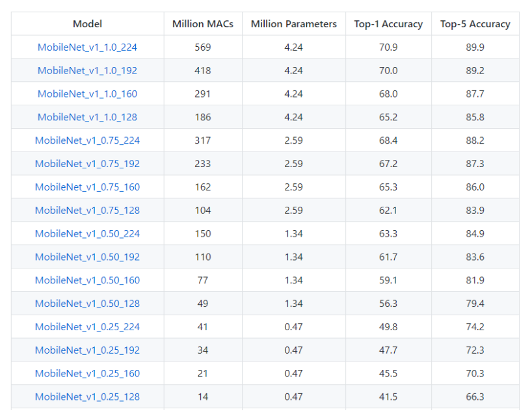Screen dimensions: 532x418
Task: Click the MobileNet_v1_0.25_160 link
Action: (x=87, y=374)
